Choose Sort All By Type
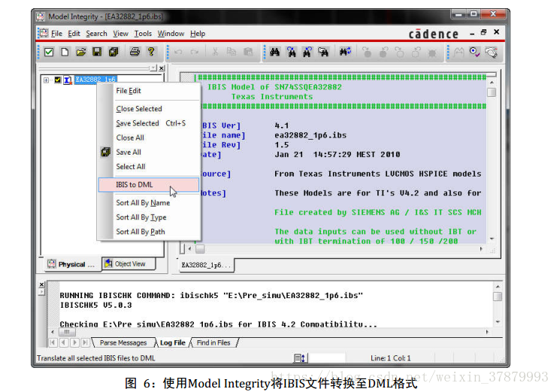This screenshot has height=392, width=557. (149, 218)
